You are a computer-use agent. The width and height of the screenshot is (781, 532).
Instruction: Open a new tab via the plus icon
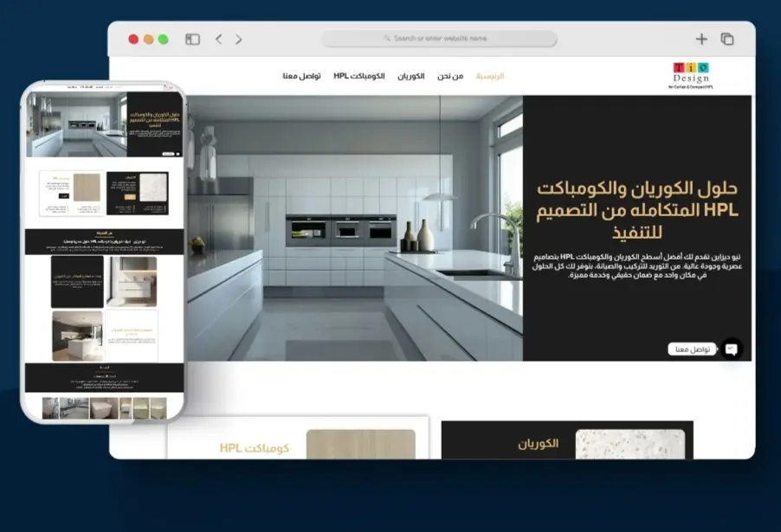coord(703,39)
